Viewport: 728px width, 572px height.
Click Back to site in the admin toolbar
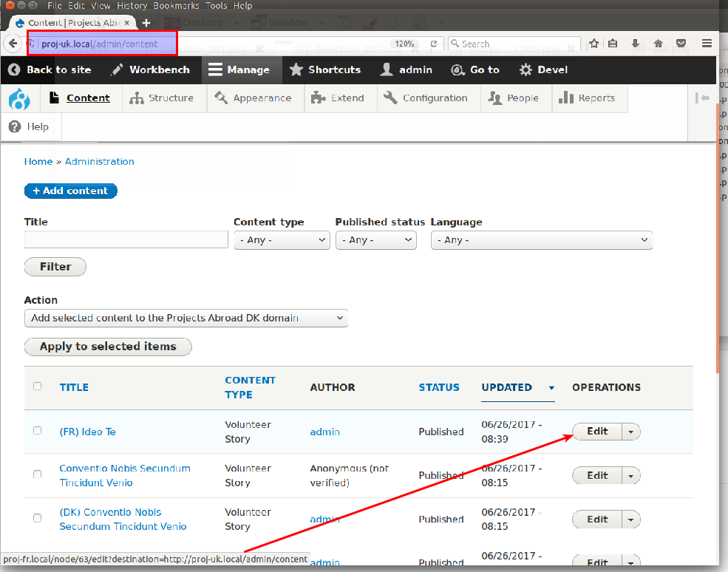click(50, 69)
